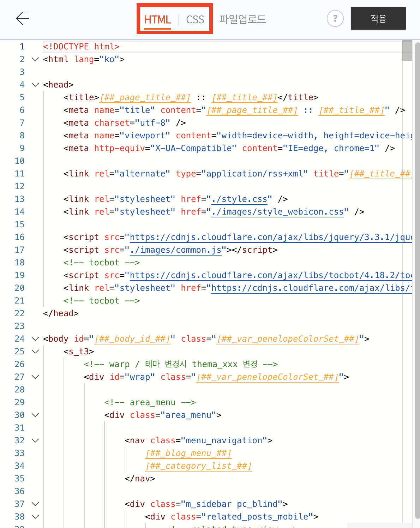Open the 파일업로드 tab
The width and height of the screenshot is (420, 528).
[243, 19]
